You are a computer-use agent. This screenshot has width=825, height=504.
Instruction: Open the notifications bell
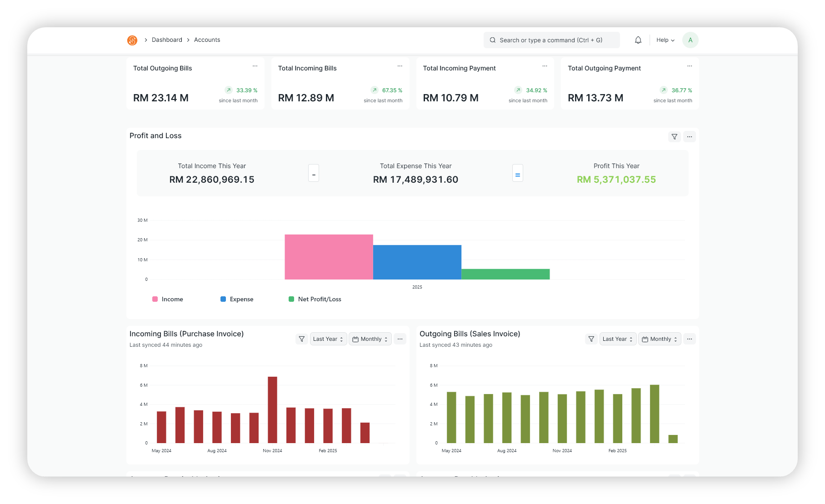click(x=638, y=40)
